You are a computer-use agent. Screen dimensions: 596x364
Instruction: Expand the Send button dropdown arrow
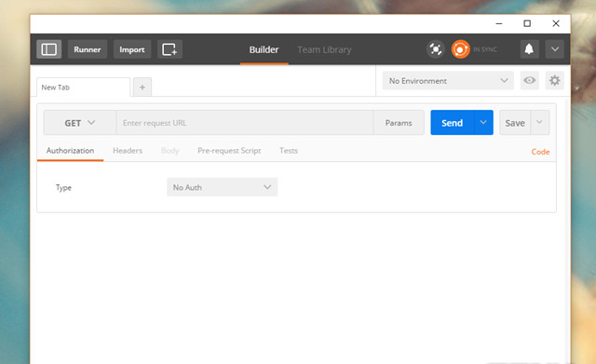(x=483, y=122)
